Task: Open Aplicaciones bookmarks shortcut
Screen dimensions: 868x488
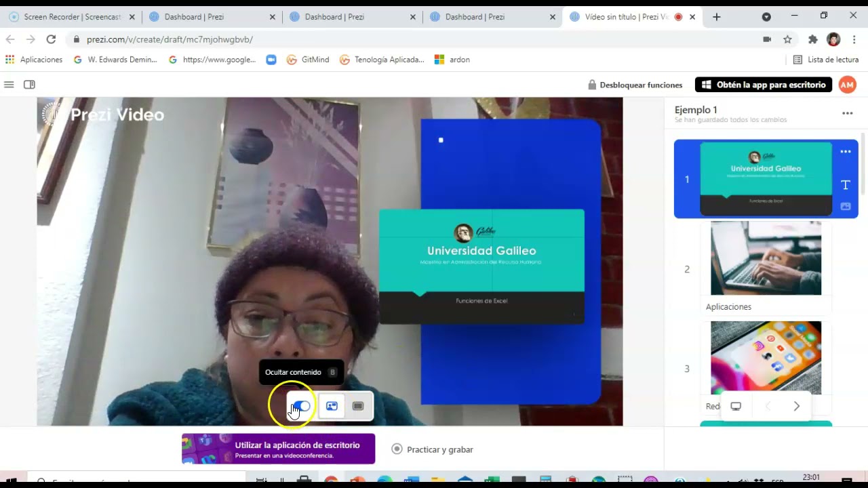Action: point(34,60)
